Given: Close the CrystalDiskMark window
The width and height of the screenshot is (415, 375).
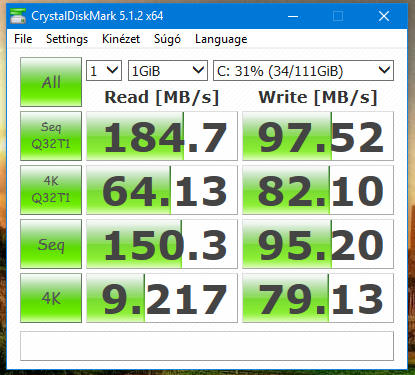Looking at the screenshot, I should pos(384,16).
